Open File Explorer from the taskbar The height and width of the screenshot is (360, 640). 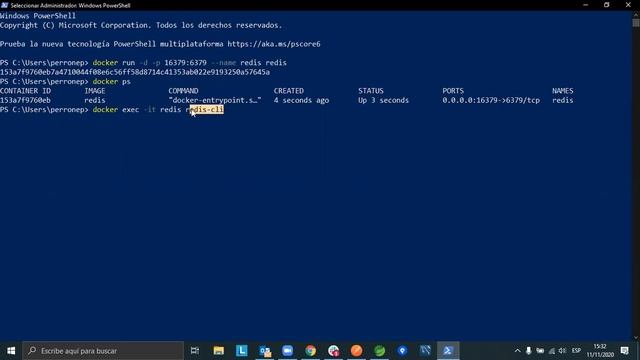(x=219, y=351)
